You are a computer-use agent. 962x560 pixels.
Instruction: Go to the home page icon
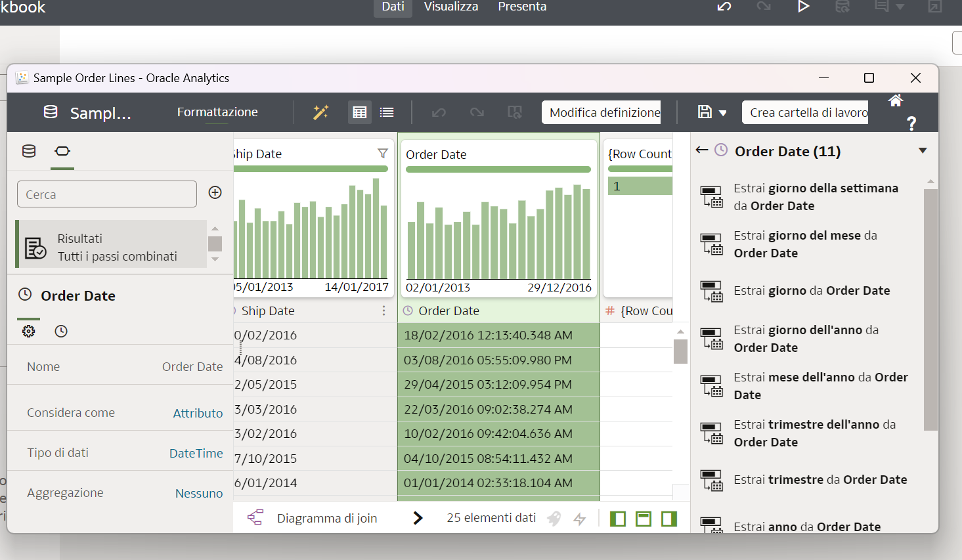(896, 100)
